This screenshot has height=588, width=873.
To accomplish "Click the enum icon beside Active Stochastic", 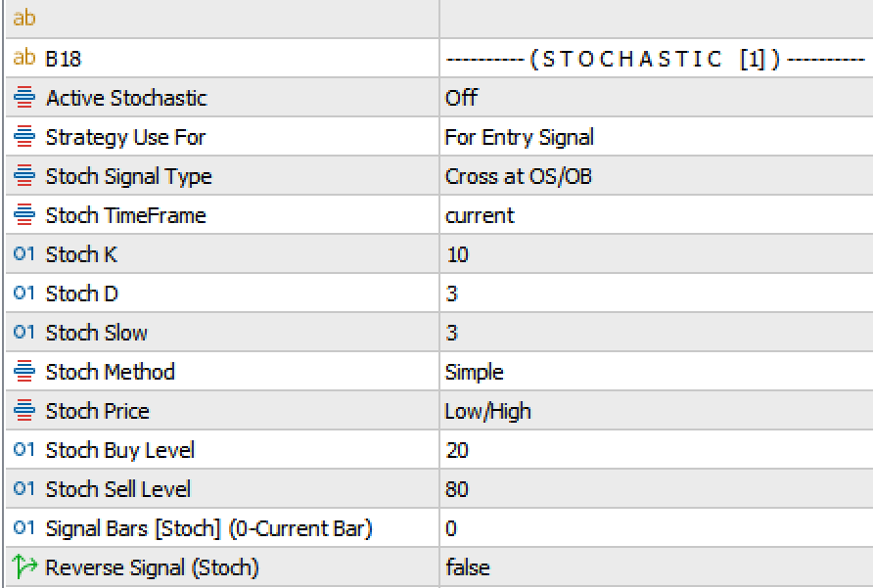I will pos(23,98).
